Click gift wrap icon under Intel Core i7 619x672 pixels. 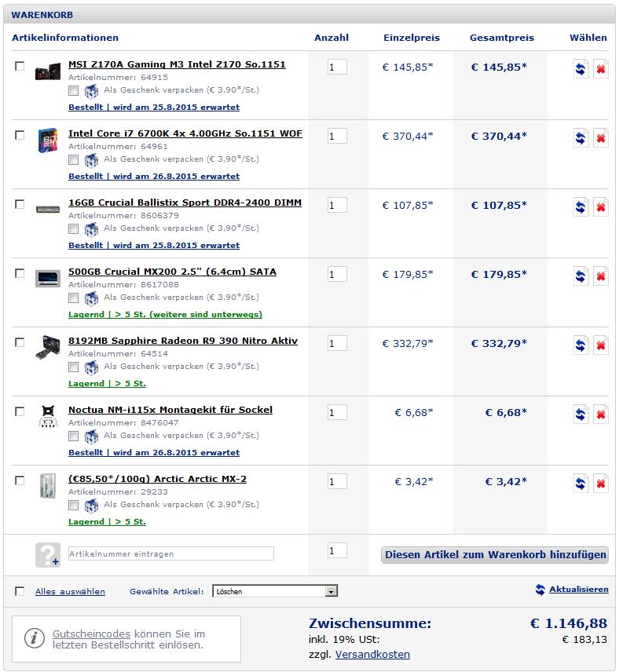tap(91, 160)
